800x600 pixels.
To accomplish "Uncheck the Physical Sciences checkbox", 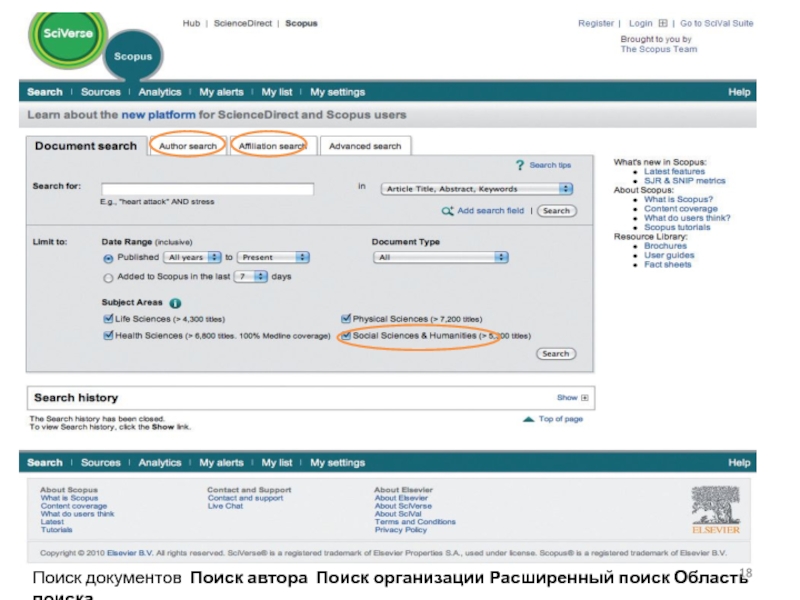I will [x=346, y=319].
